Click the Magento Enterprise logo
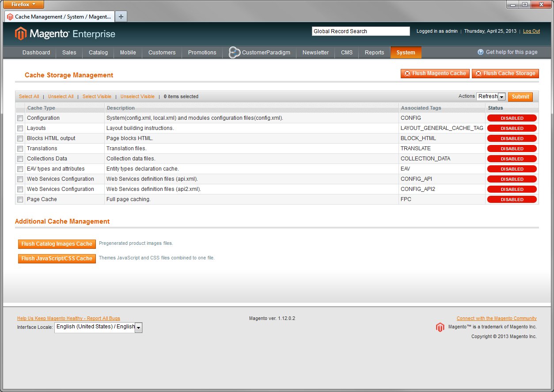This screenshot has width=554, height=392. point(65,34)
